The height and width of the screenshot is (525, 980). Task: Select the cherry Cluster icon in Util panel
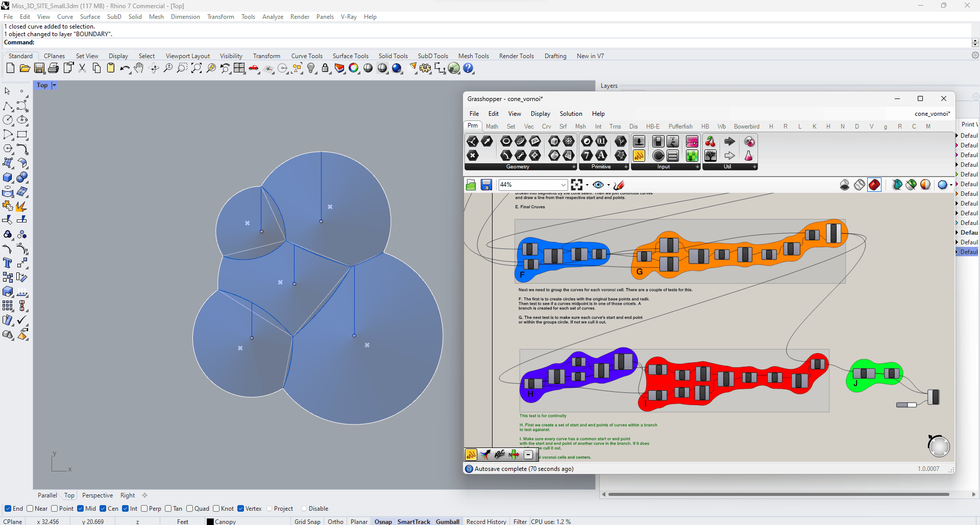coord(710,142)
